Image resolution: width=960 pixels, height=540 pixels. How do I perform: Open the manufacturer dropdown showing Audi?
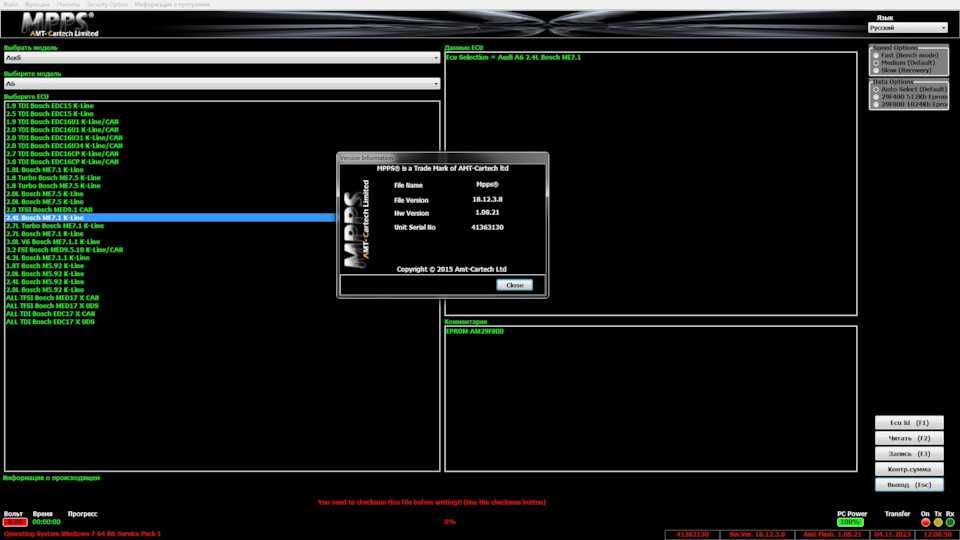(222, 58)
